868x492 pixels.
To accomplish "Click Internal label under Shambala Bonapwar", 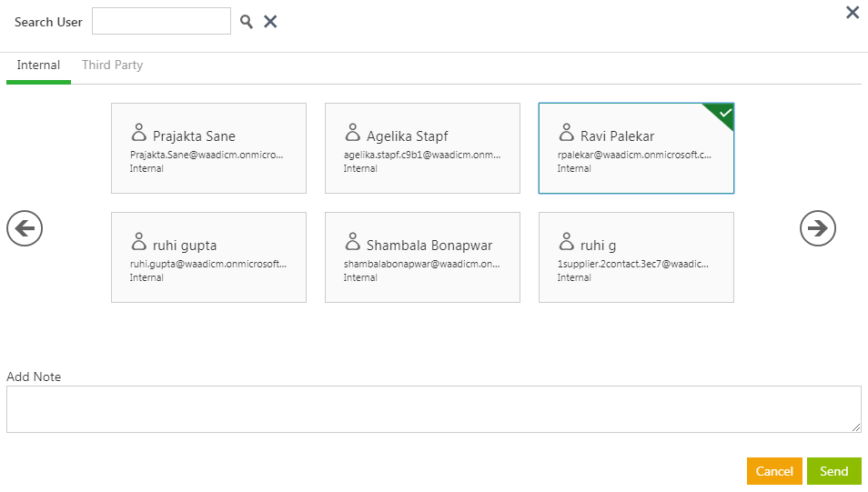I will [x=360, y=277].
